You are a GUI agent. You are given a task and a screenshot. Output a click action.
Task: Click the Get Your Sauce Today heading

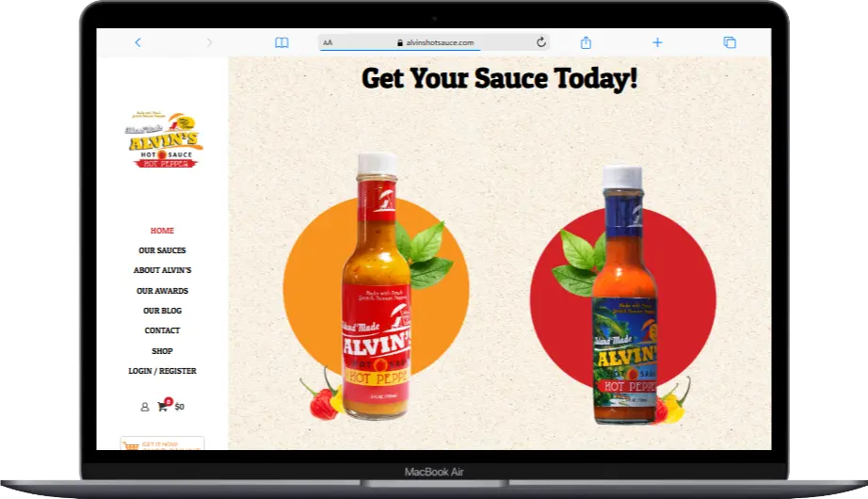[x=499, y=78]
